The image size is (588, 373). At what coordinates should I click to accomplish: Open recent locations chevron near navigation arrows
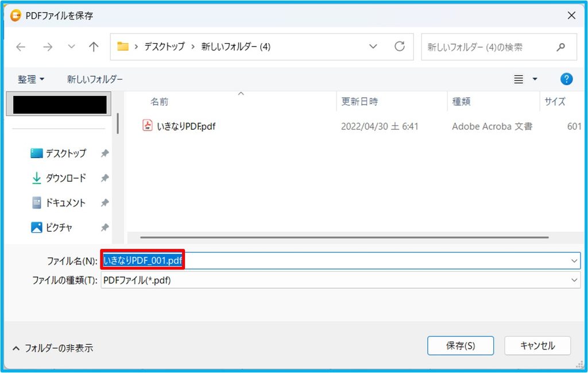click(x=71, y=47)
